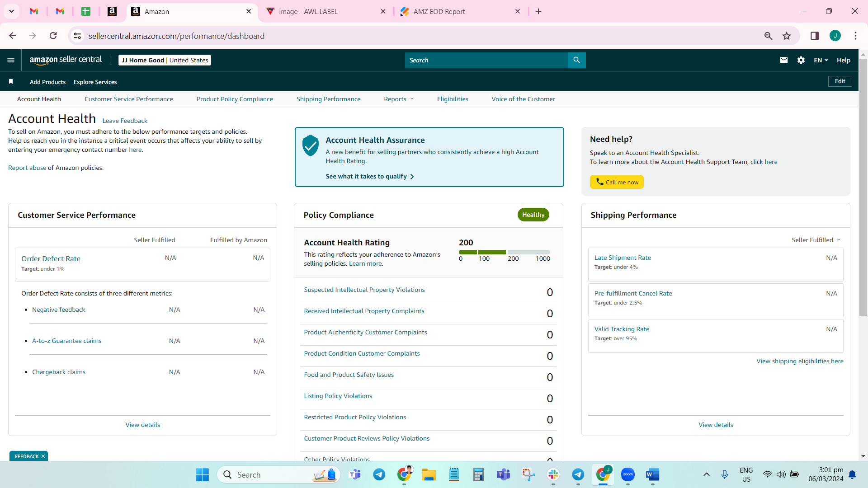The width and height of the screenshot is (868, 488).
Task: Open the Calculator from the taskbar
Action: 478,474
